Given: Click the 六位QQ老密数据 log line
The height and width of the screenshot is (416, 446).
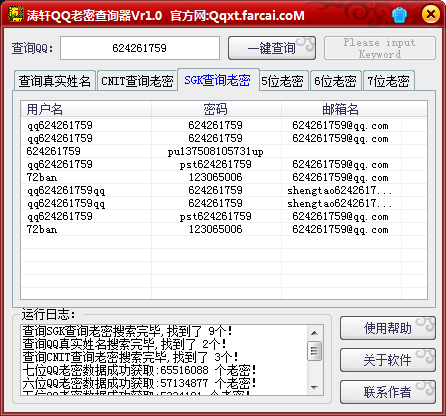Looking at the screenshot, I should click(139, 383).
